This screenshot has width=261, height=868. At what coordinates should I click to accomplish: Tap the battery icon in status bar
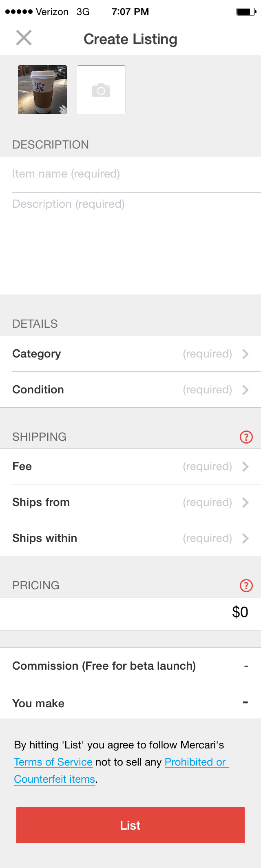(246, 12)
